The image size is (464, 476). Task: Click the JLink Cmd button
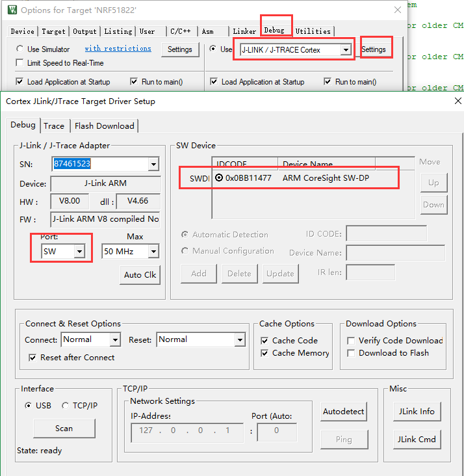(x=417, y=440)
